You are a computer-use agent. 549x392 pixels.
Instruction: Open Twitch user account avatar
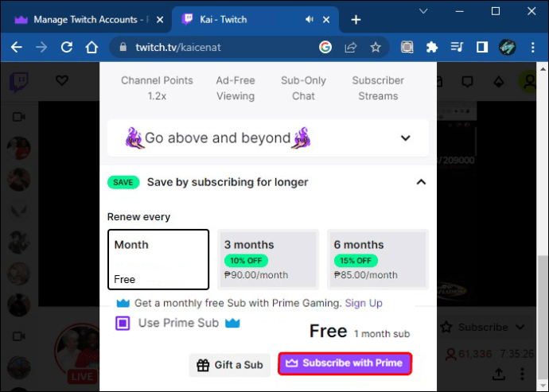(528, 82)
